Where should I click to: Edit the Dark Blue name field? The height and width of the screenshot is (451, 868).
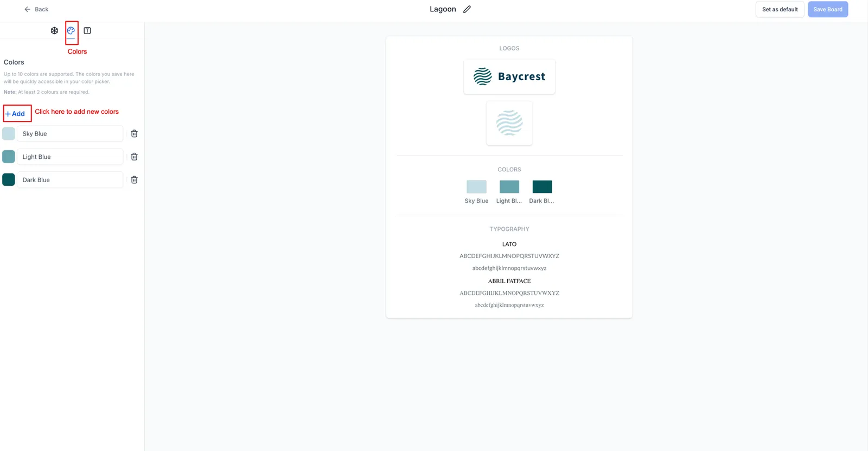(70, 180)
